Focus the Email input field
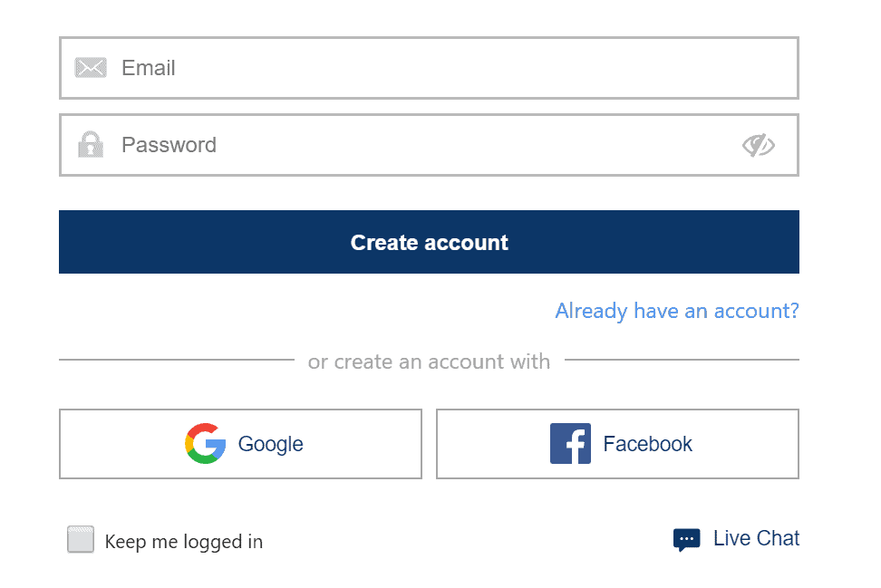Image resolution: width=881 pixels, height=588 pixels. tap(430, 68)
